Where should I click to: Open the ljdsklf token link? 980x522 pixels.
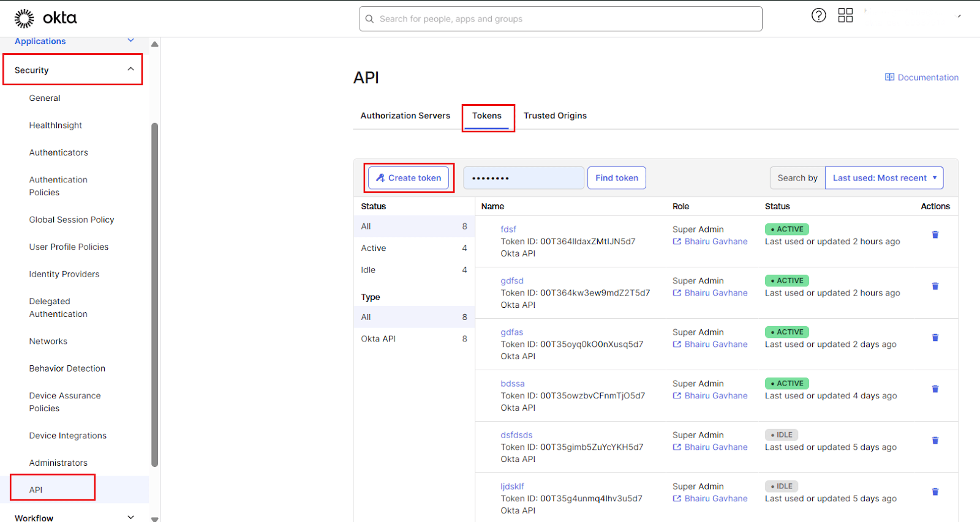[512, 487]
